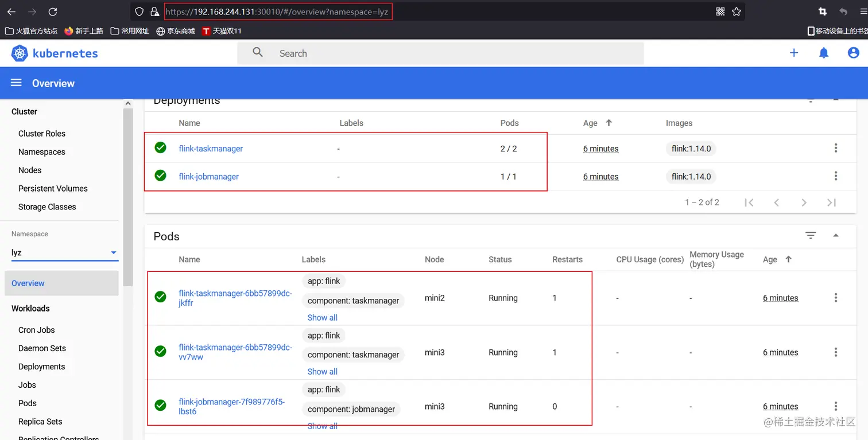Go to previous page in Deployments pagination
This screenshot has width=868, height=440.
[x=777, y=203]
